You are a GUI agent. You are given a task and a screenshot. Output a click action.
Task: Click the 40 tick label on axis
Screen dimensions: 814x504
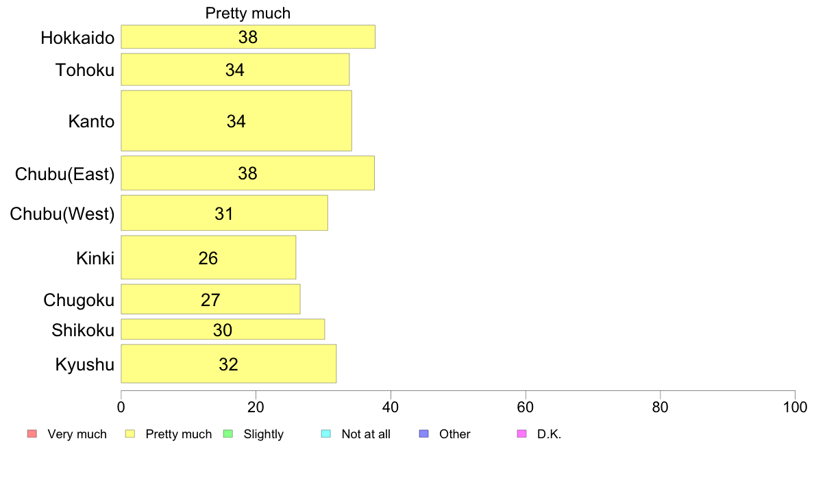391,407
